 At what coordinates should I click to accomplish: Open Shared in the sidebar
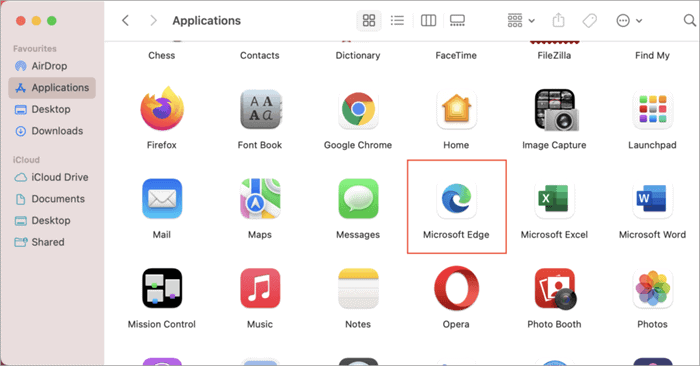[x=52, y=242]
